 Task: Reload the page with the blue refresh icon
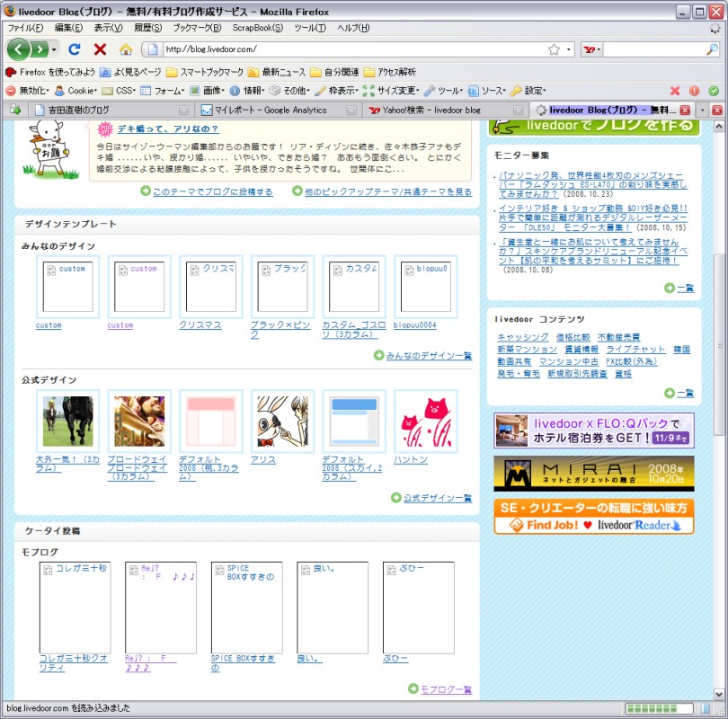(75, 49)
